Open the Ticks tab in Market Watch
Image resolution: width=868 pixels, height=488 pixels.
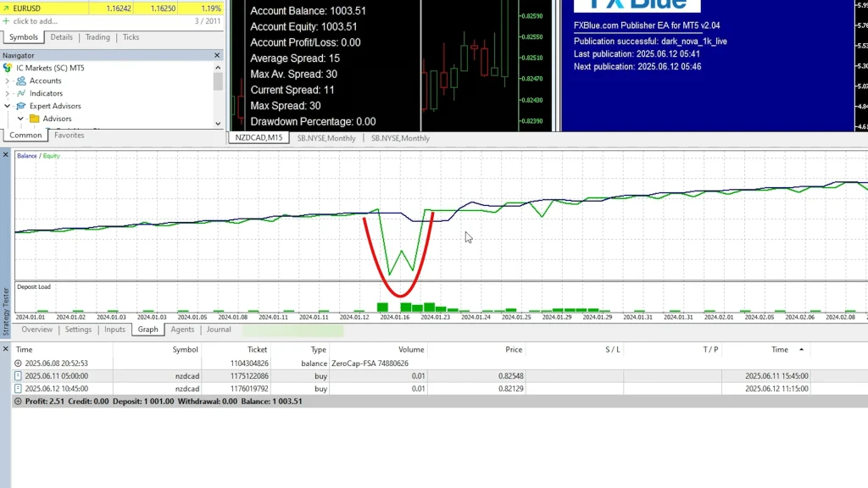(131, 37)
